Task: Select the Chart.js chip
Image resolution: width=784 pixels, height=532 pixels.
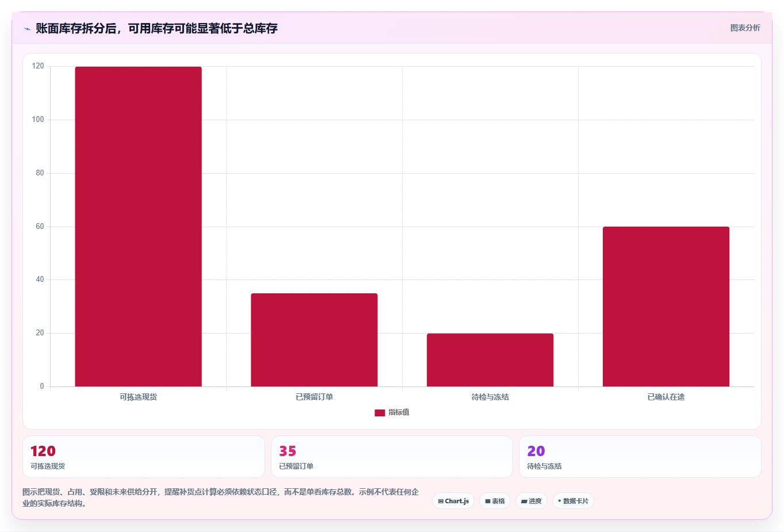Action: click(453, 501)
